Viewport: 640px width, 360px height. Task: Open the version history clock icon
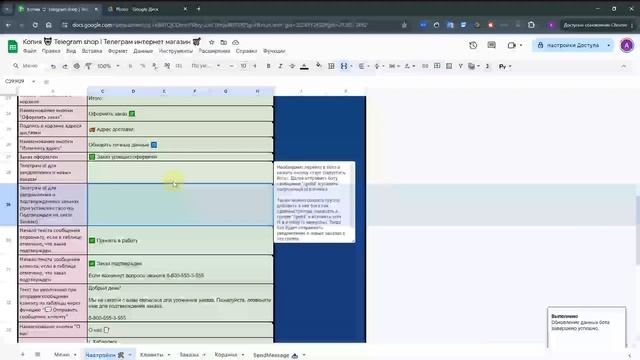pos(473,45)
